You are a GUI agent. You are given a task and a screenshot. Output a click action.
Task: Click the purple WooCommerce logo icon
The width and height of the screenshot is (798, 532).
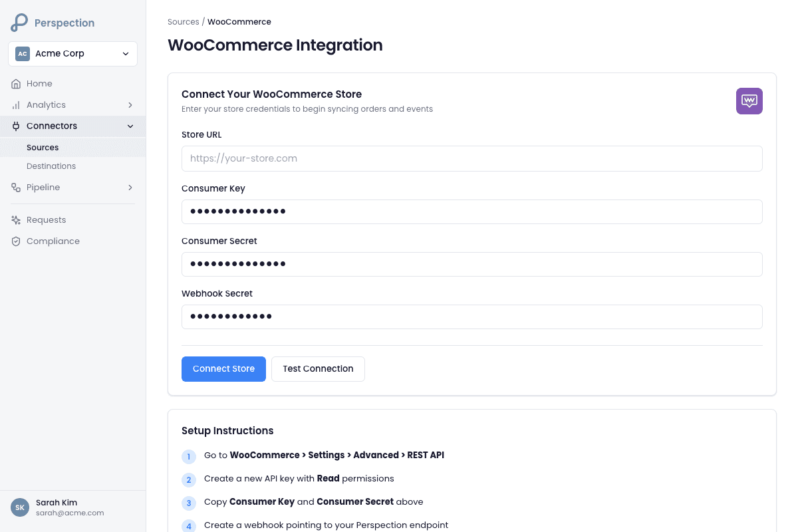pyautogui.click(x=749, y=101)
